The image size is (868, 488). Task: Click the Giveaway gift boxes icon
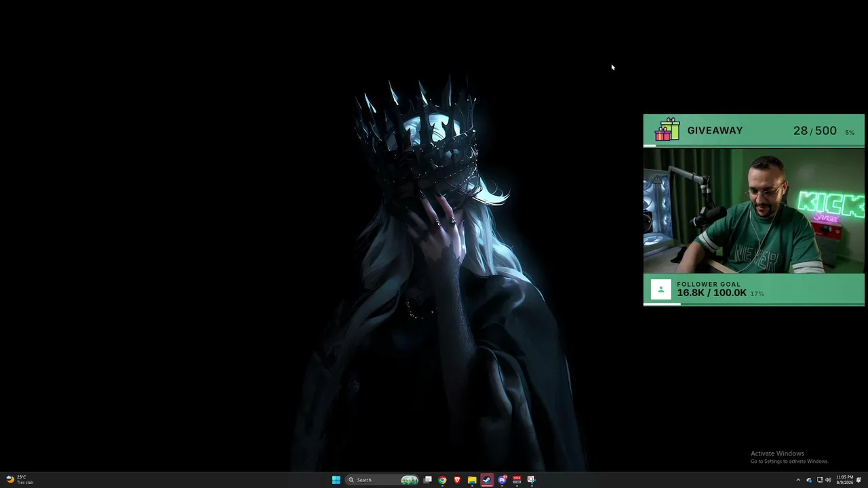click(668, 129)
